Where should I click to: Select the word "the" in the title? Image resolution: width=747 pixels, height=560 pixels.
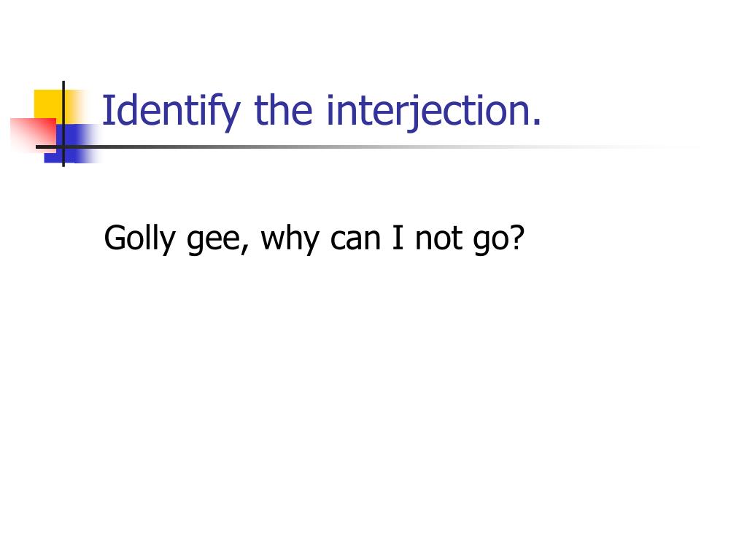coord(284,110)
